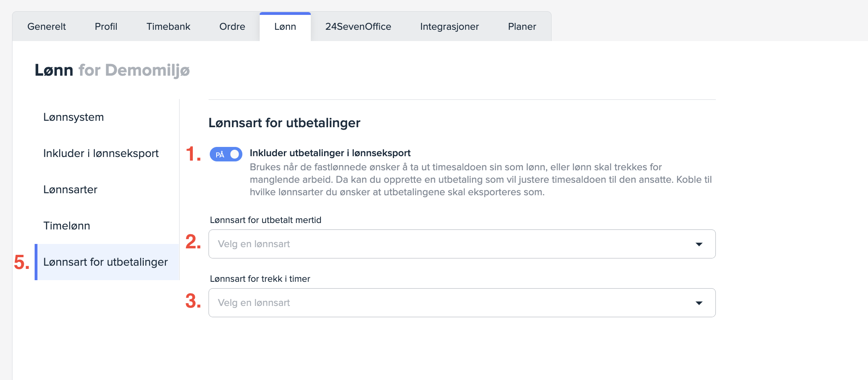
Task: Select Timelønn in the side menu
Action: 67,226
